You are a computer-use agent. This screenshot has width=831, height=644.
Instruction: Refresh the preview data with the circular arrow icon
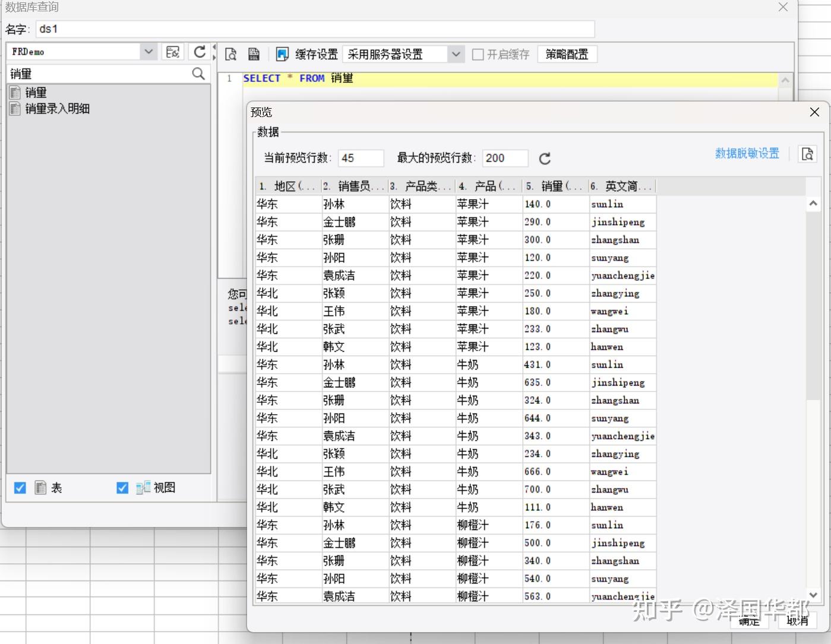545,159
